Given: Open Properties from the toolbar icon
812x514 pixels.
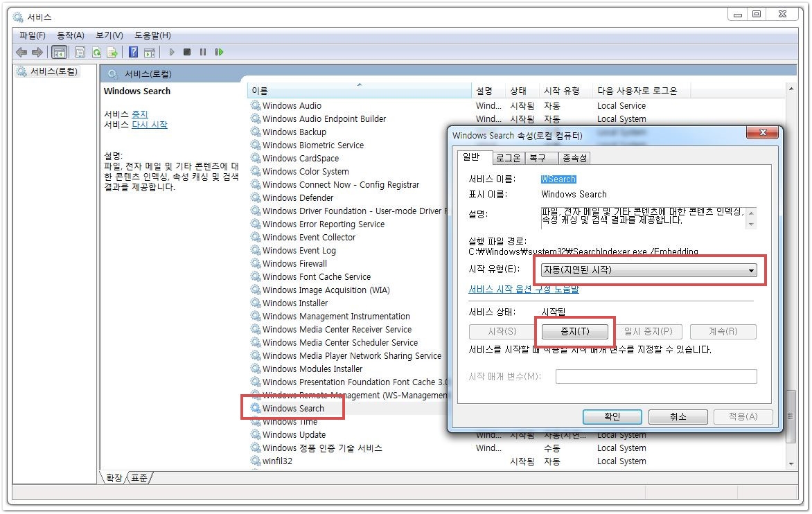Looking at the screenshot, I should tap(80, 52).
